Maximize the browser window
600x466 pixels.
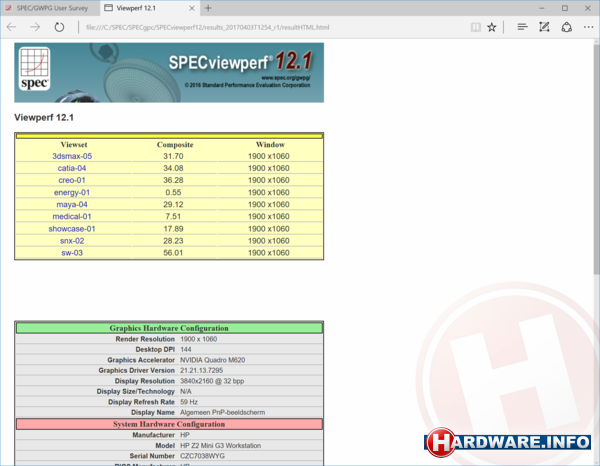(565, 8)
